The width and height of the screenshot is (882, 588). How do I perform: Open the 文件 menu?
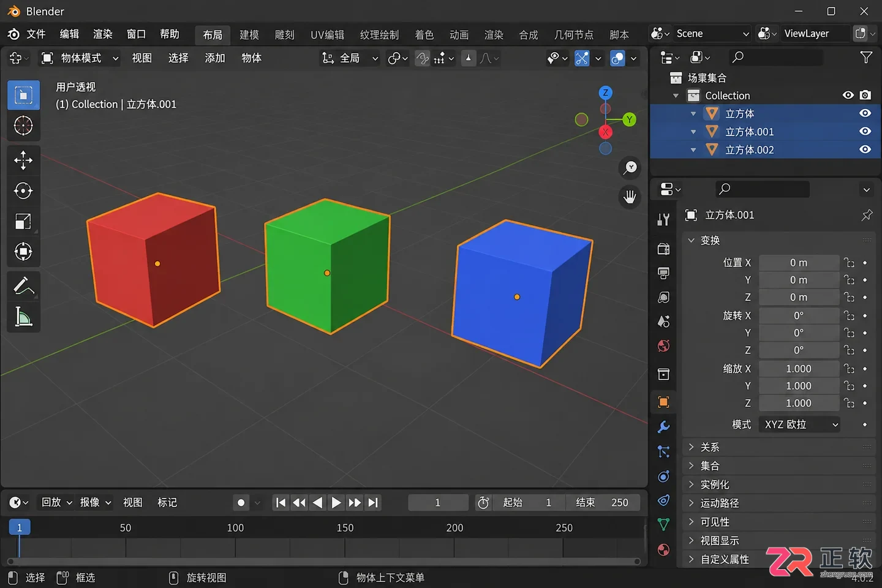(x=36, y=34)
